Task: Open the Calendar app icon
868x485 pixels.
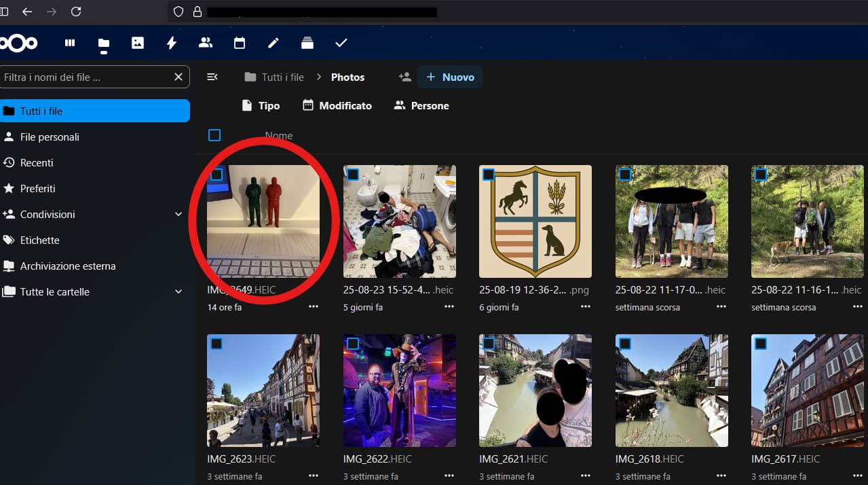Action: 240,43
